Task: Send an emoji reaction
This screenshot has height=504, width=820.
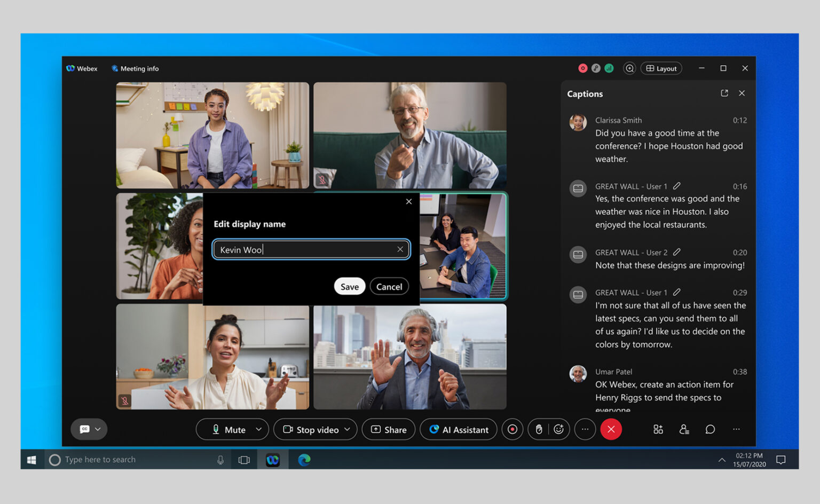Action: click(558, 429)
